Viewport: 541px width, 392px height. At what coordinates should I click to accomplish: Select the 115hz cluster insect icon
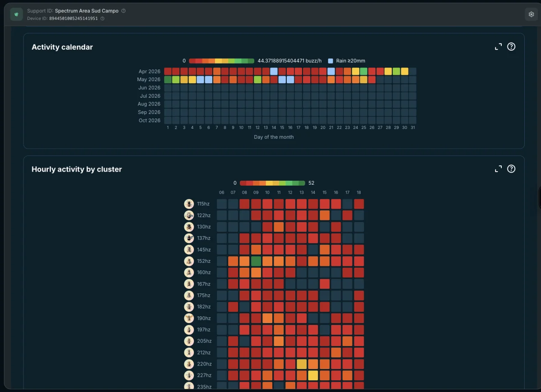tap(189, 204)
